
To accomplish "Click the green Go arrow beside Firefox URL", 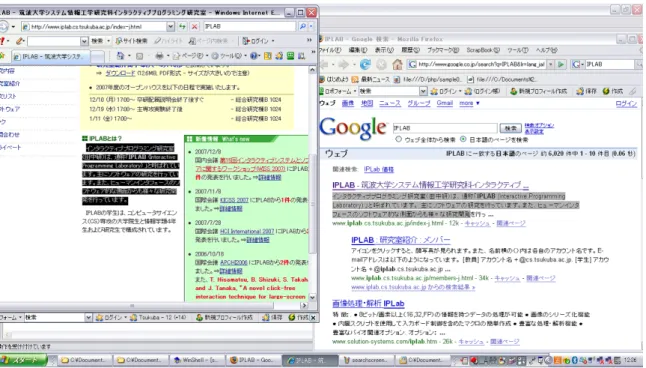I will (x=561, y=64).
